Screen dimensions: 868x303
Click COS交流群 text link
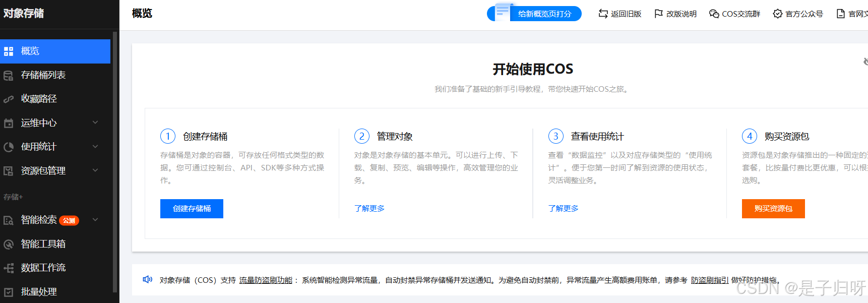pyautogui.click(x=741, y=14)
